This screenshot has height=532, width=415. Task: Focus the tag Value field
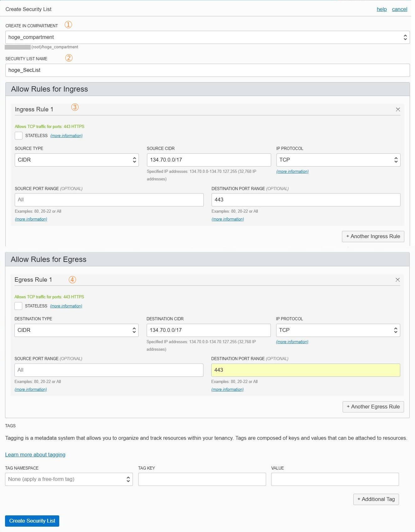(x=335, y=479)
